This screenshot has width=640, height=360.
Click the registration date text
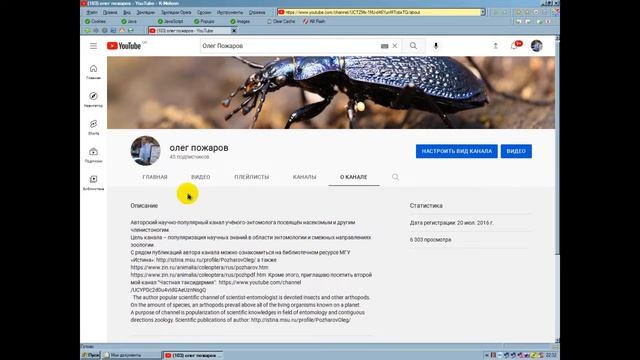coord(451,223)
